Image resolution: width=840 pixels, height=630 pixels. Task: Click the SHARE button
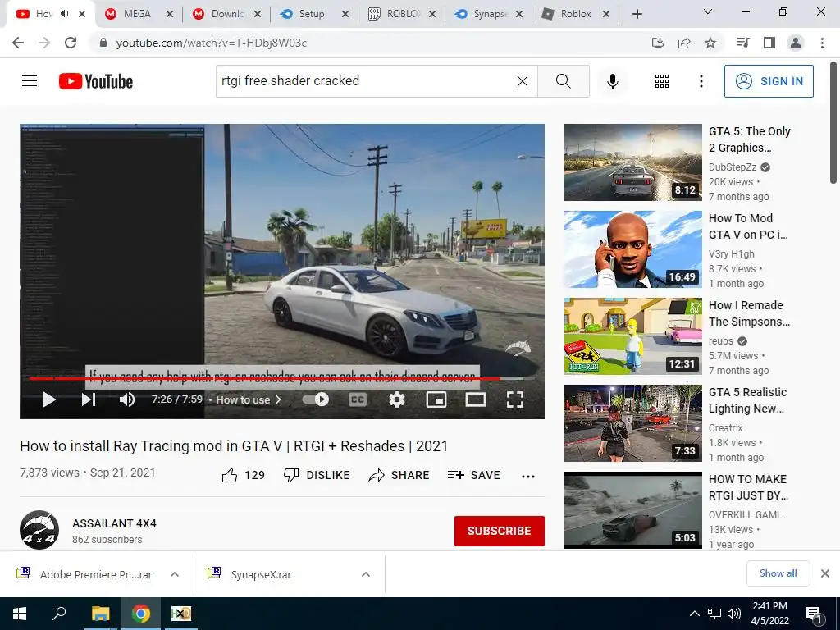[399, 475]
